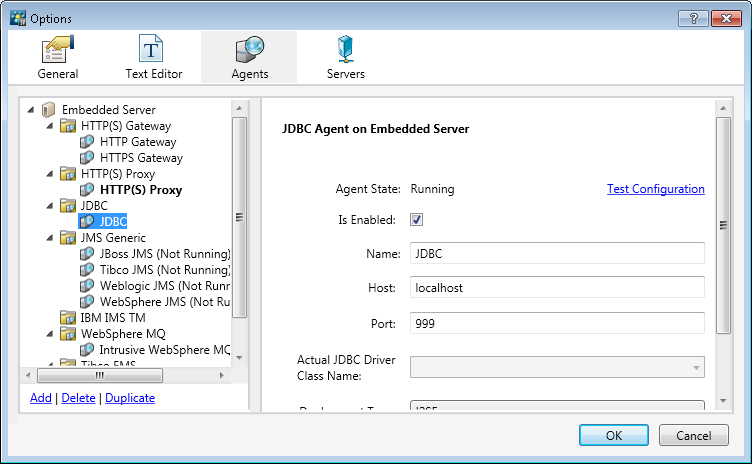Uncheck the Is Enabled checkbox

[417, 220]
